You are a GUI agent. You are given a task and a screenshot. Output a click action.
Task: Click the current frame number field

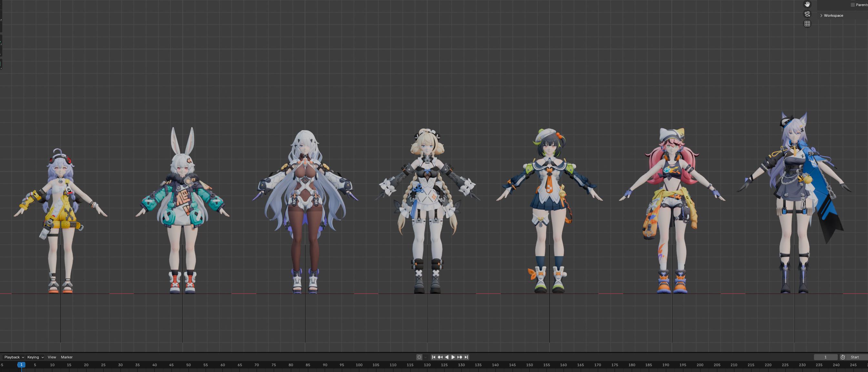[825, 357]
